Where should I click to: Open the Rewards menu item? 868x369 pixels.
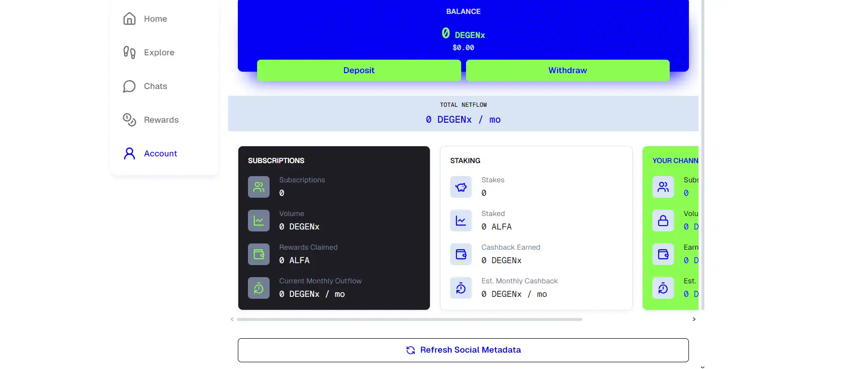coord(161,120)
